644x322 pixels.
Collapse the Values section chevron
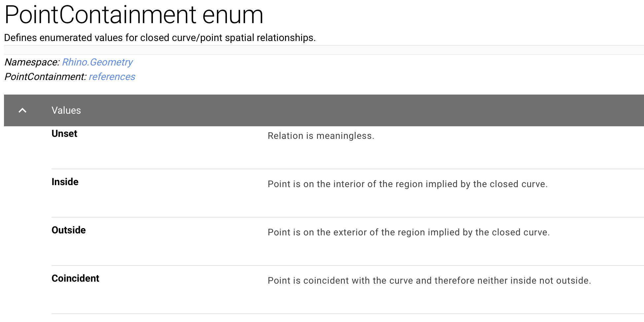pos(22,110)
